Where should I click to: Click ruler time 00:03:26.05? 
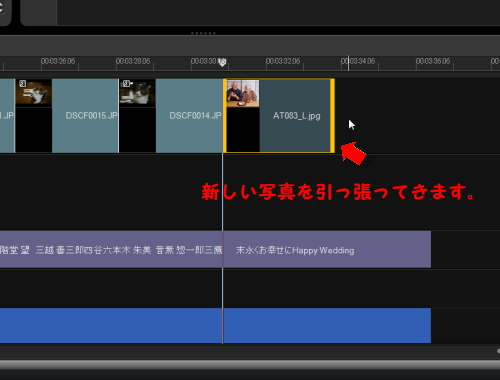tap(58, 61)
